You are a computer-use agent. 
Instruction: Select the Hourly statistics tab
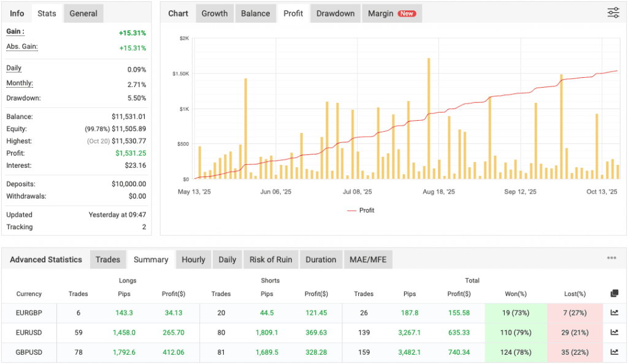tap(193, 259)
